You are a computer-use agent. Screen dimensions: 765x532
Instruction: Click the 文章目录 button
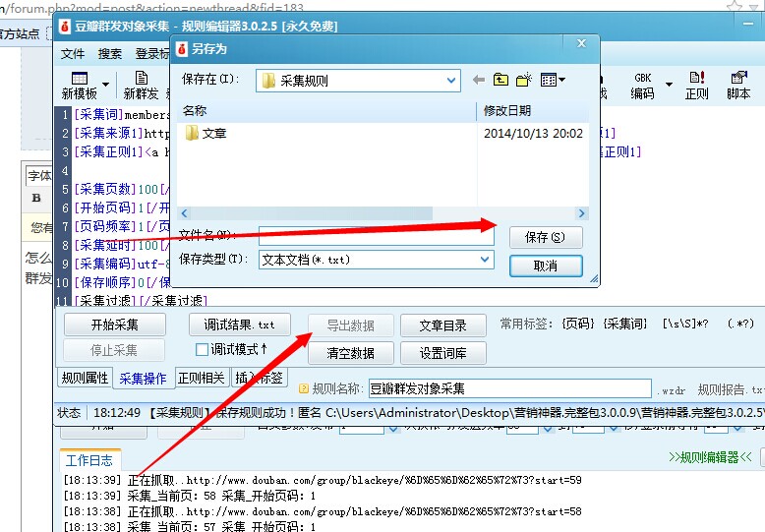coord(442,325)
